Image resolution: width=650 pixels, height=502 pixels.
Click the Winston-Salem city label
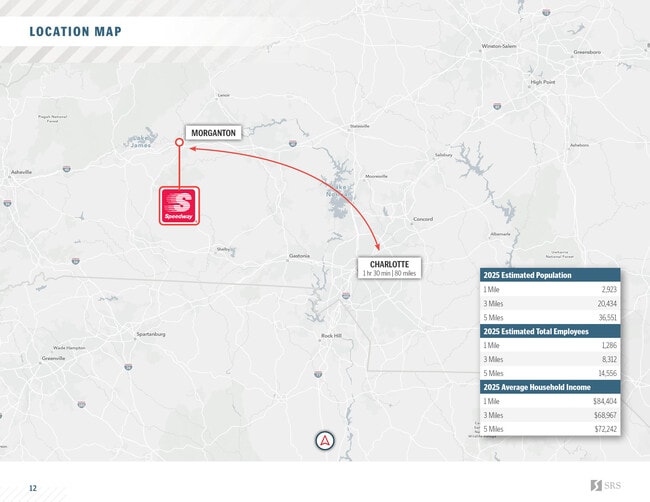pyautogui.click(x=499, y=46)
